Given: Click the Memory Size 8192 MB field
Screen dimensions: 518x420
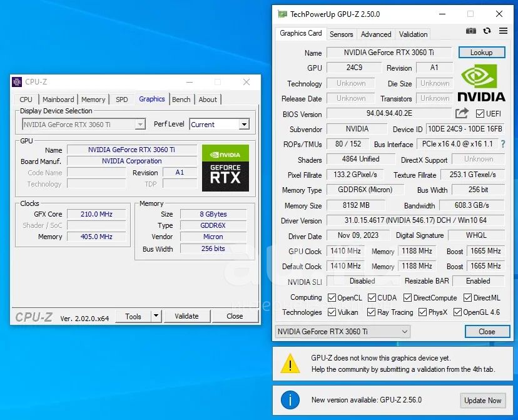Looking at the screenshot, I should click(356, 205).
